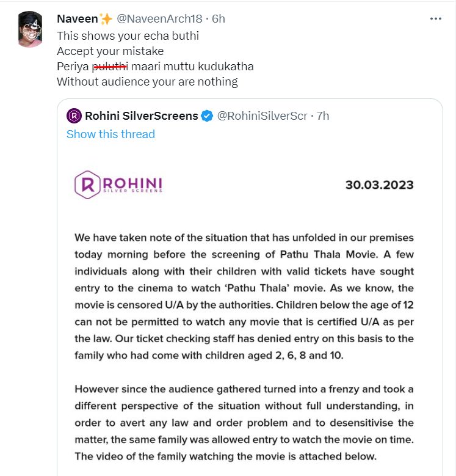Click tweet line 'This shows your echa buthi'
Viewport: 456px width, 476px height.
click(128, 36)
